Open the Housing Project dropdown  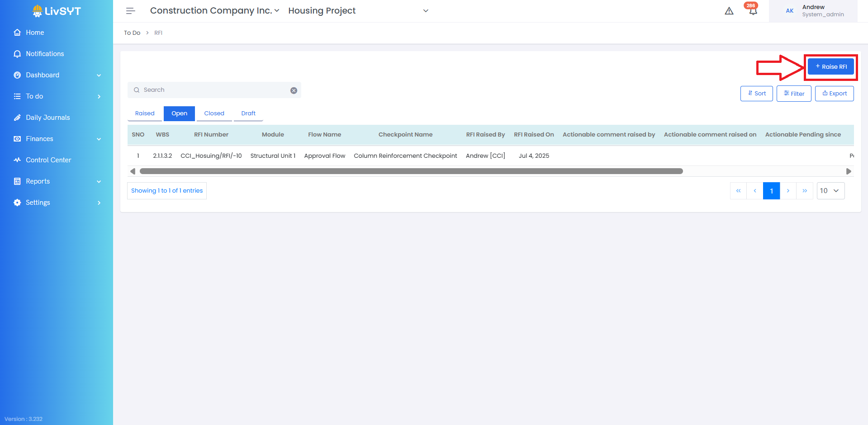[358, 11]
